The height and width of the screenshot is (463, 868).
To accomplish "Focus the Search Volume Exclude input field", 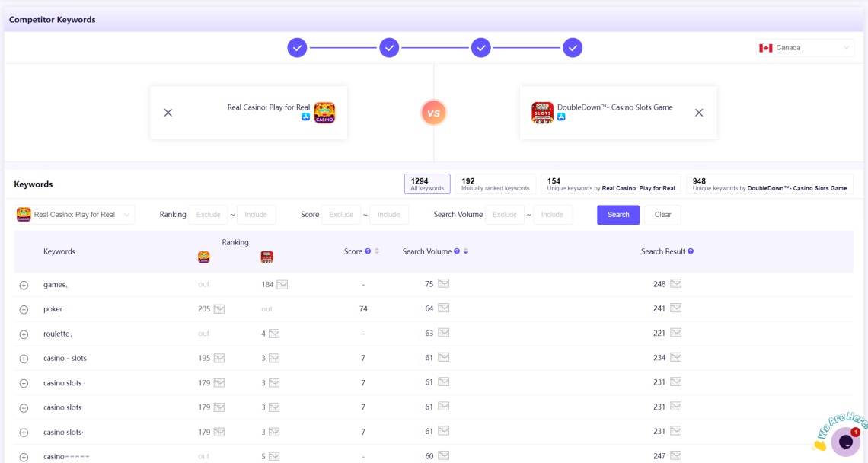I will click(505, 215).
